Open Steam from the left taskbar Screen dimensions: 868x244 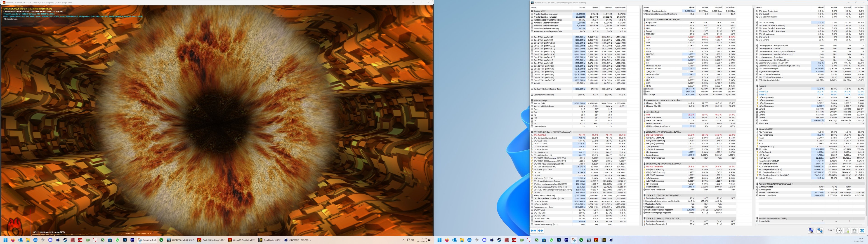65,240
